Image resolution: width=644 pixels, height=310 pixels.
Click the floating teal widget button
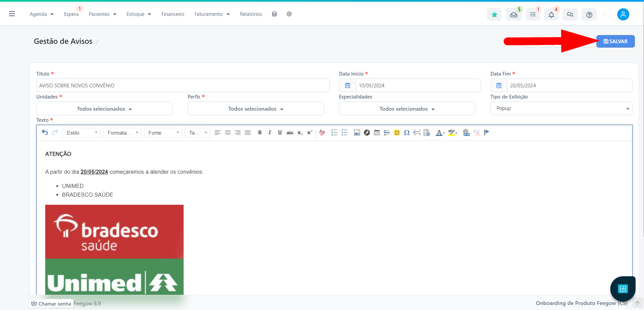pos(623,289)
